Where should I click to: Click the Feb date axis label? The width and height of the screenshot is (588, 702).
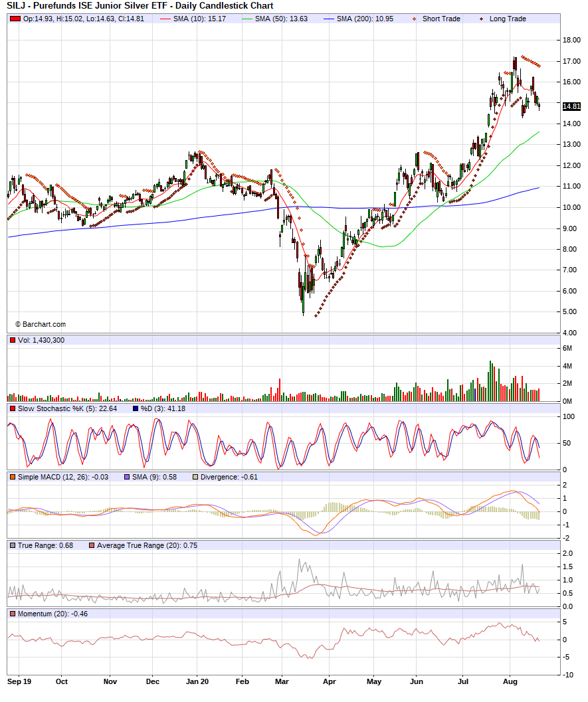pos(243,682)
